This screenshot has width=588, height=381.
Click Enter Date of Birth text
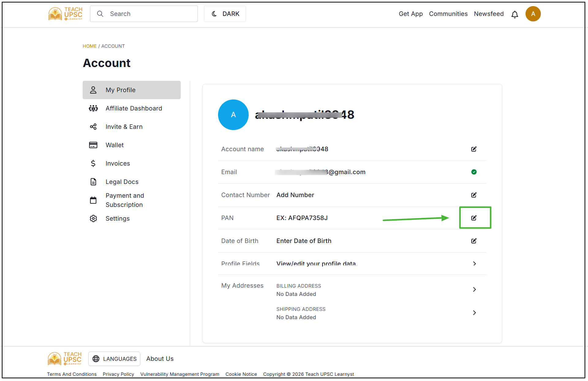coord(304,241)
